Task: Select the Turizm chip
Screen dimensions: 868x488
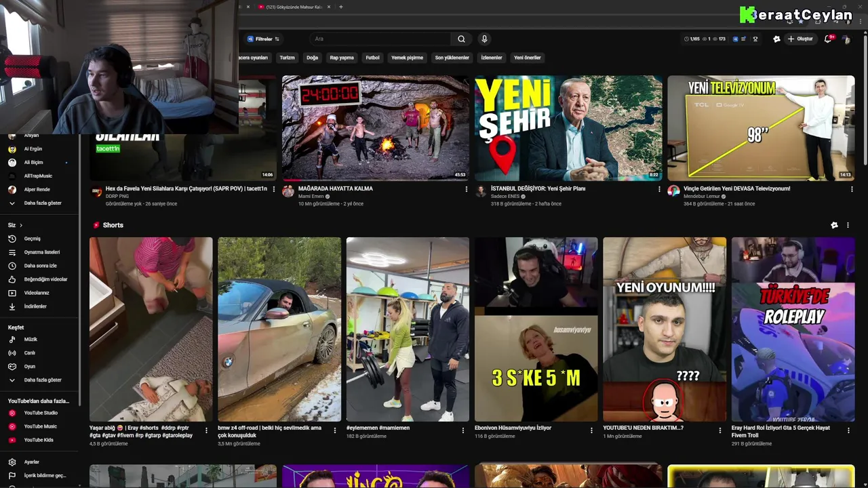Action: [x=288, y=58]
